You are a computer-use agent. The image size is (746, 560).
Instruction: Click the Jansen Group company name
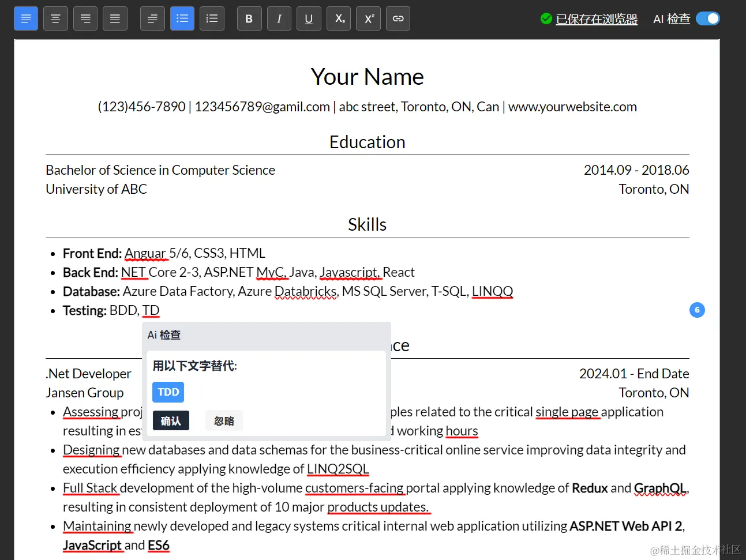point(85,393)
